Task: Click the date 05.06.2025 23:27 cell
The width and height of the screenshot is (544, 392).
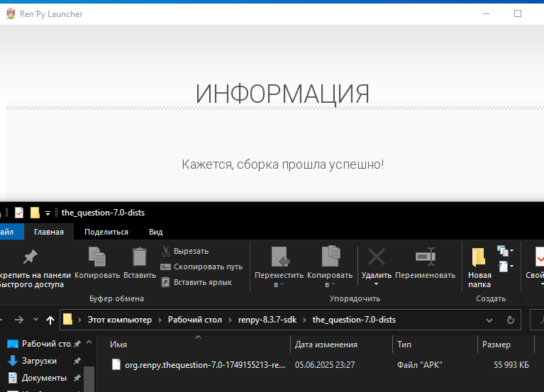Action: pos(325,365)
